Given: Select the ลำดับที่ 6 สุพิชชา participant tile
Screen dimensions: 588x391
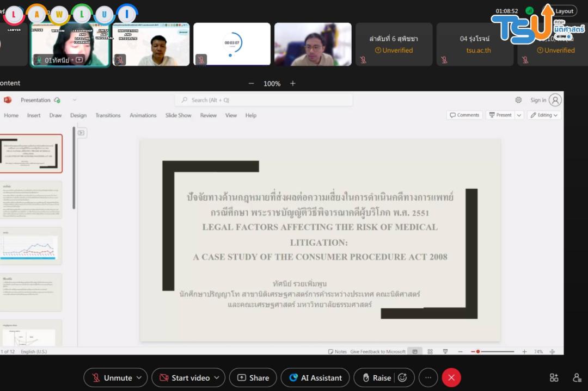Looking at the screenshot, I should click(394, 44).
